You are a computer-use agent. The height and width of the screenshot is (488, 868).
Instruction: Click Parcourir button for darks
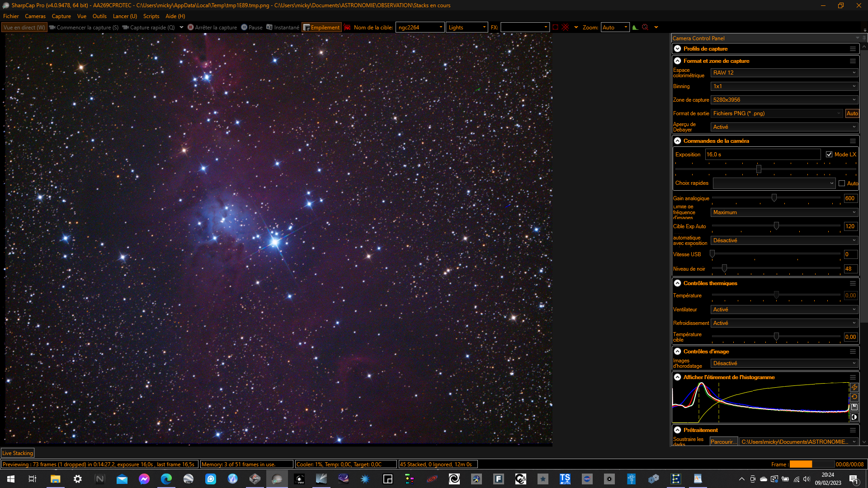pyautogui.click(x=723, y=442)
